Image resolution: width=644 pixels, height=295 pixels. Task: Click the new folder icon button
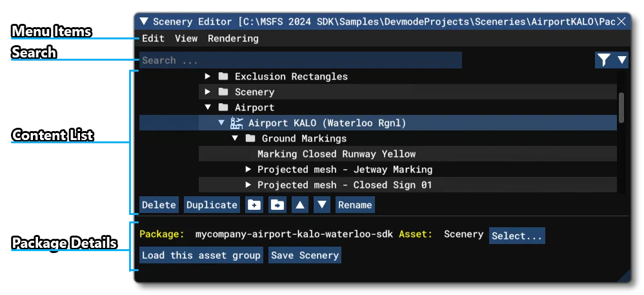click(254, 205)
